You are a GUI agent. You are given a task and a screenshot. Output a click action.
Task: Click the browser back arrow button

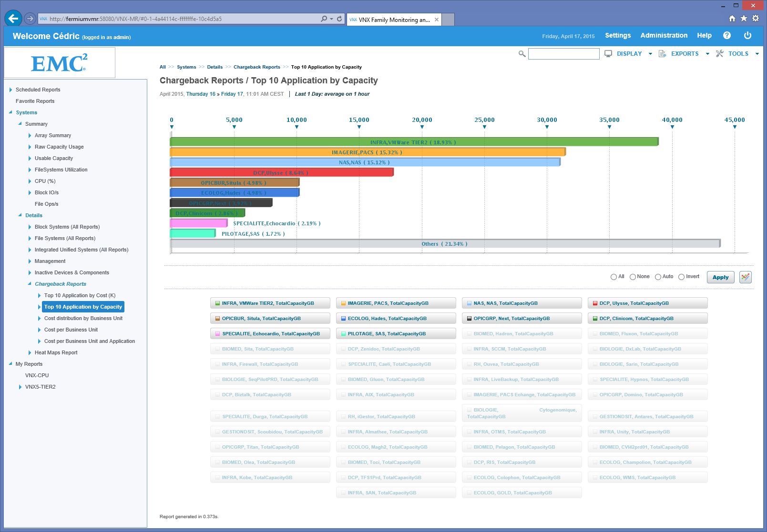click(13, 19)
